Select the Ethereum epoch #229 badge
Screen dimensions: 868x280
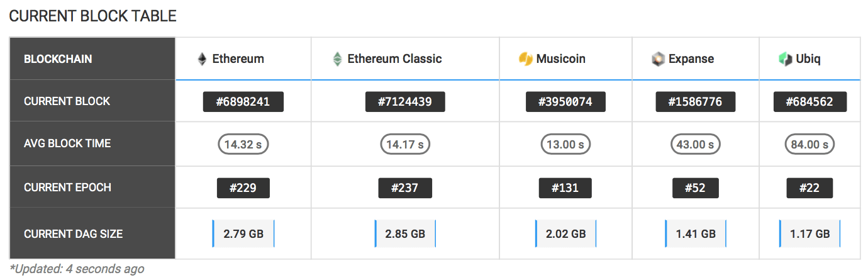(x=243, y=188)
